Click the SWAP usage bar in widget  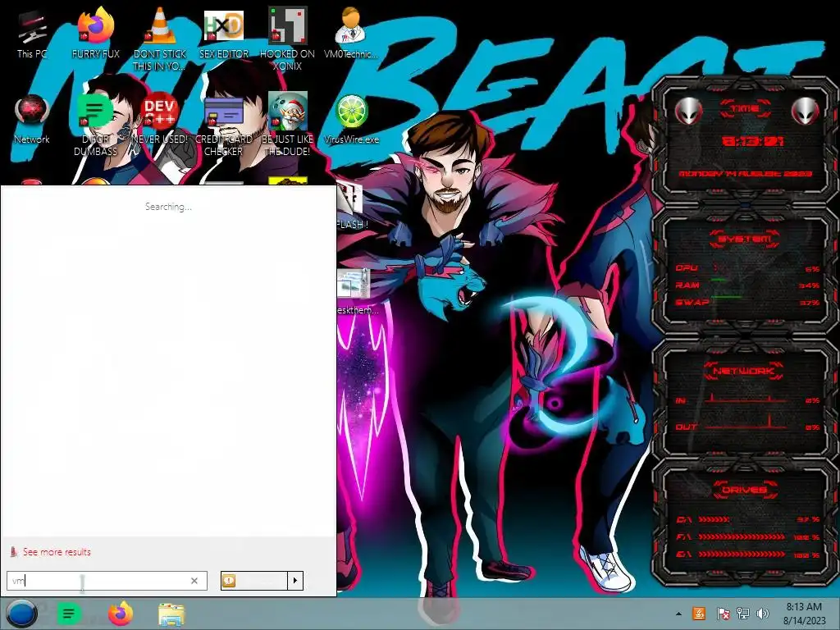point(746,302)
